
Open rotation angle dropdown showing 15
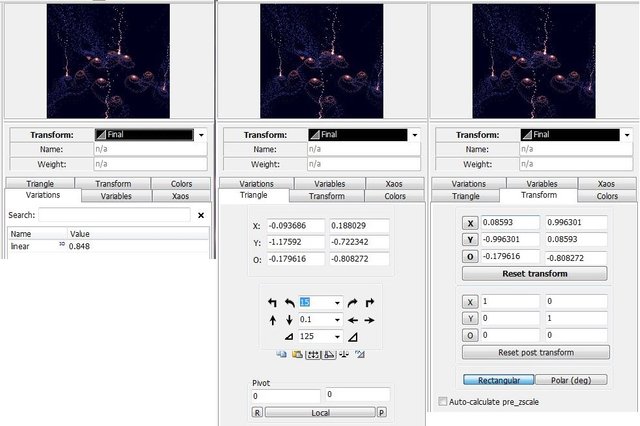coord(337,303)
